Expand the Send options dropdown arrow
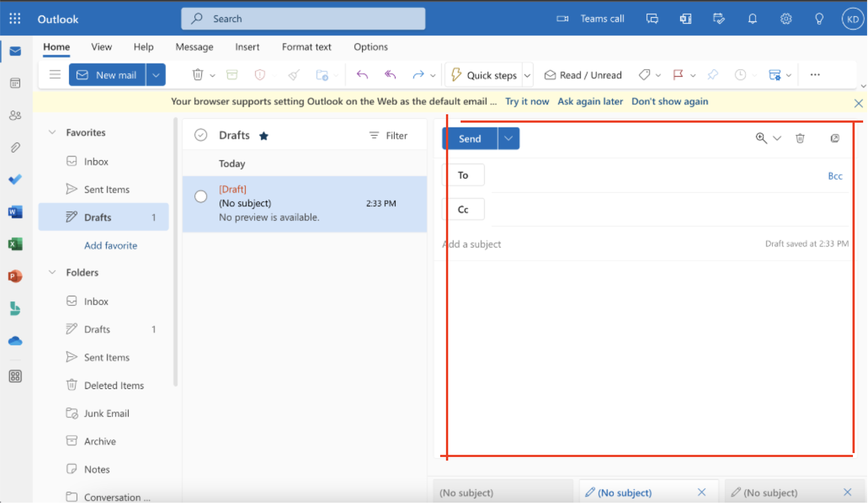The height and width of the screenshot is (504, 868). pos(508,138)
